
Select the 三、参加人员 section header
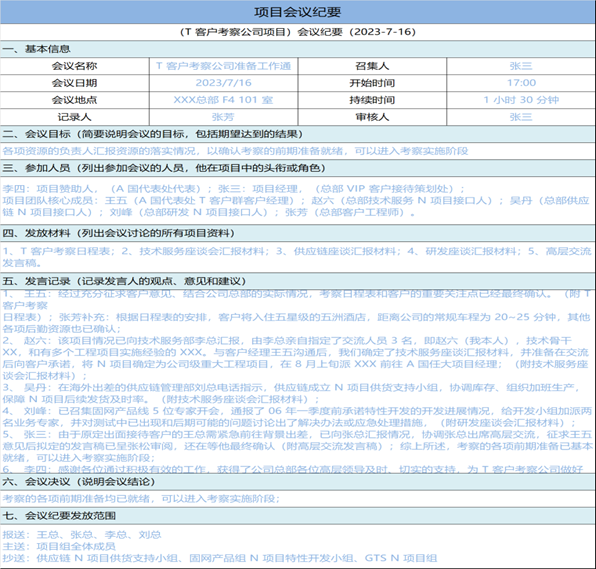coord(298,168)
